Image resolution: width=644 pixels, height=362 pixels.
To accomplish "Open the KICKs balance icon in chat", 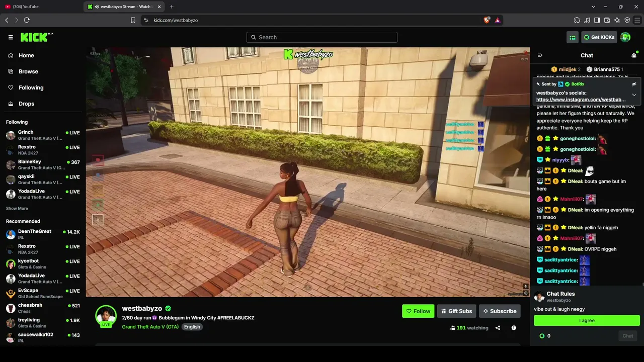I will [x=542, y=336].
